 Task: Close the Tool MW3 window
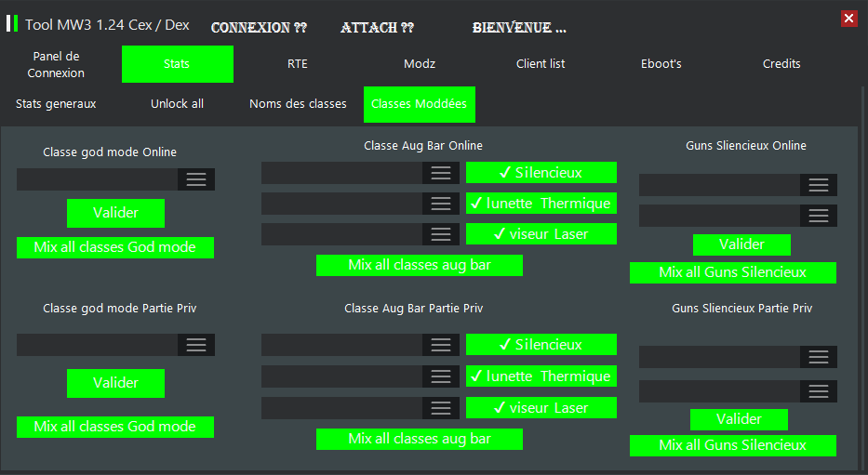(848, 18)
